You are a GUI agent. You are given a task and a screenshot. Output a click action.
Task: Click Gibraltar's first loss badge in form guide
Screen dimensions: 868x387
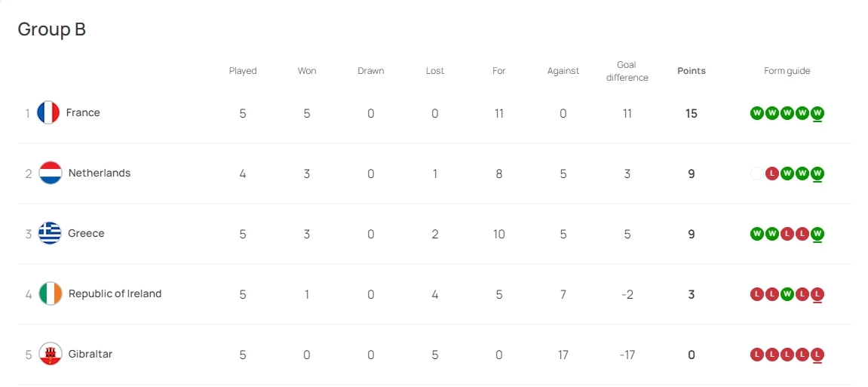coord(757,355)
